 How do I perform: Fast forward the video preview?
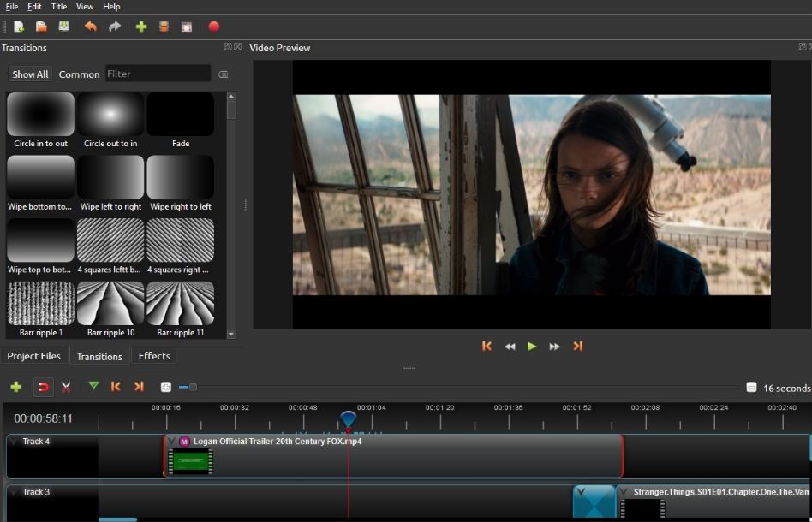pos(555,347)
